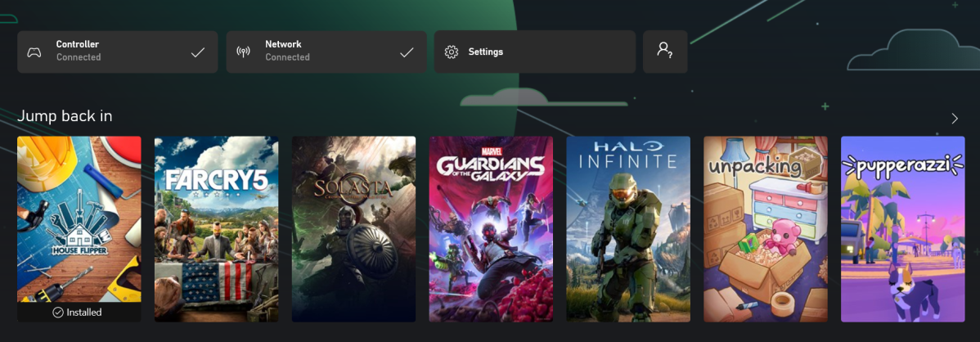Expand Jump back in with right chevron
980x342 pixels.
pos(954,119)
